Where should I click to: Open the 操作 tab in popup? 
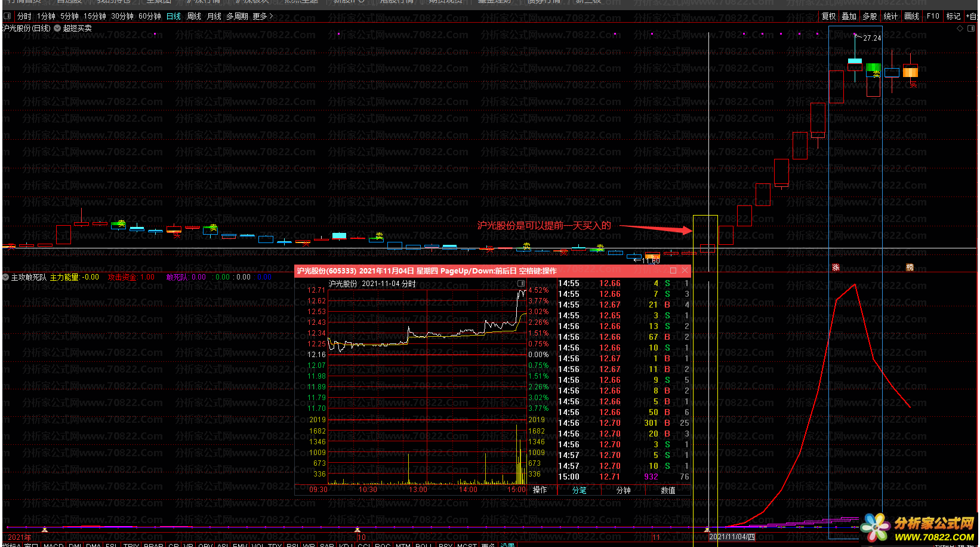click(x=540, y=490)
